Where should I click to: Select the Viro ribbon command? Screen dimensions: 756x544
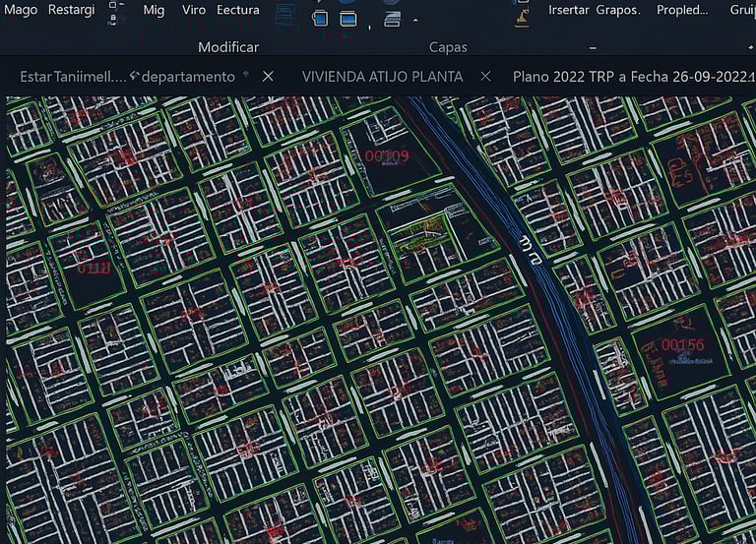[x=194, y=10]
